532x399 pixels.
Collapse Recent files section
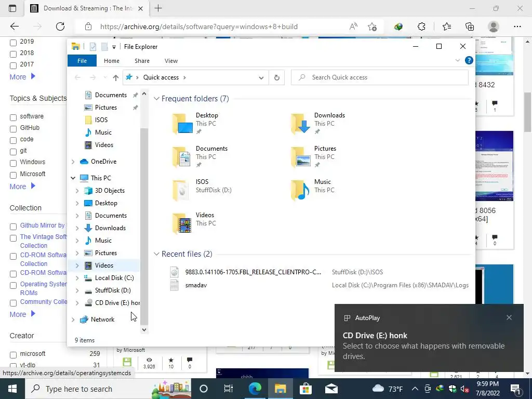(156, 254)
